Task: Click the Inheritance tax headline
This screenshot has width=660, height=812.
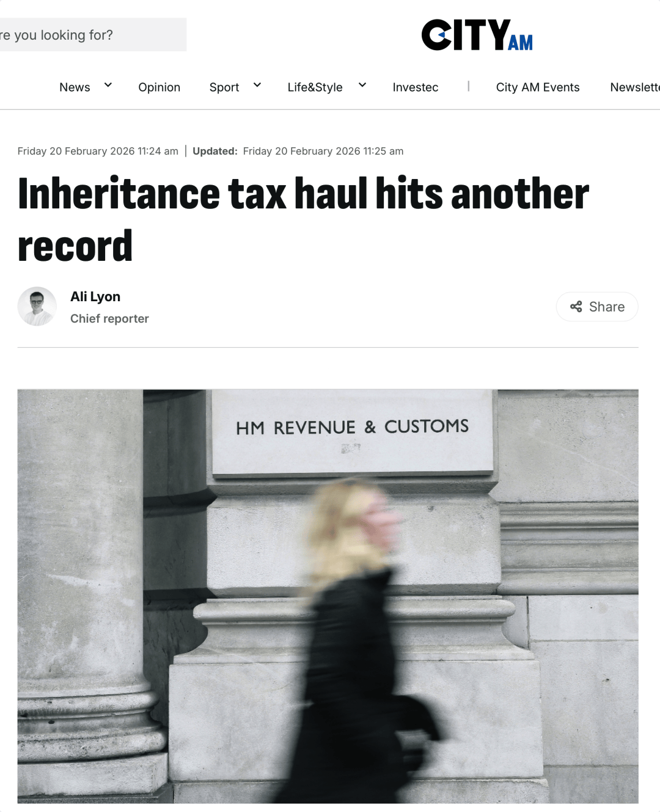Action: 304,219
